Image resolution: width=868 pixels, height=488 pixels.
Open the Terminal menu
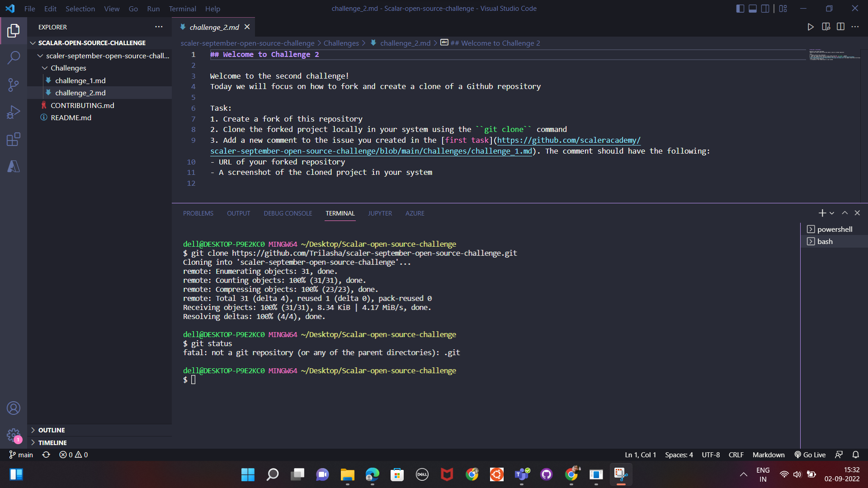click(x=182, y=9)
